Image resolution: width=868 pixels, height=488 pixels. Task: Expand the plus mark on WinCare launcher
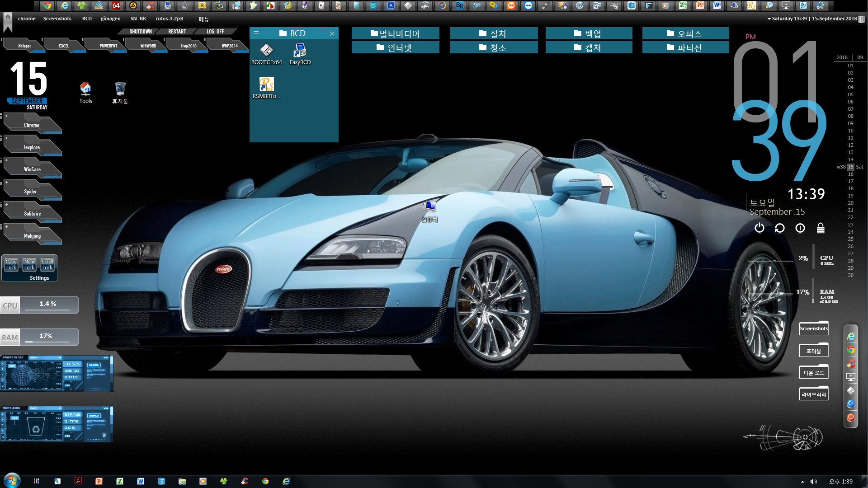pyautogui.click(x=6, y=160)
